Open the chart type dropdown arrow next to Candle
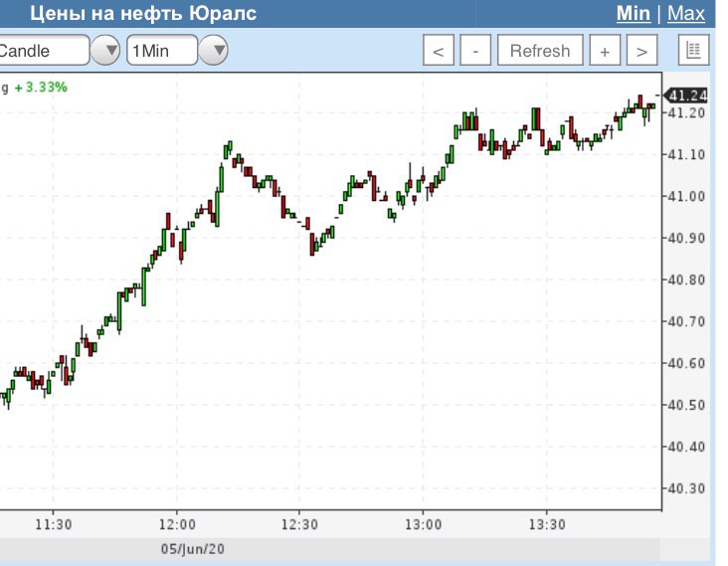 pos(105,50)
